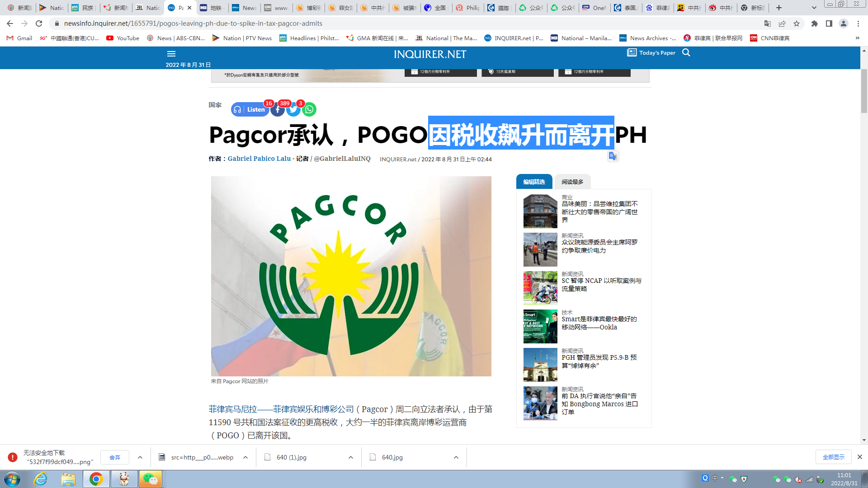The image size is (868, 488).
Task: Open sidebar article about 品尝维拉集团
Action: (600, 212)
